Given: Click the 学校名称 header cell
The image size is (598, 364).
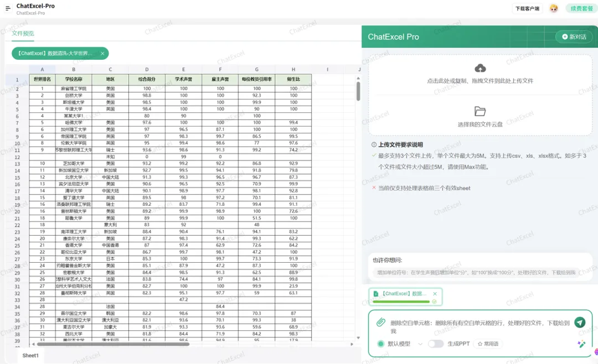Looking at the screenshot, I should point(74,79).
